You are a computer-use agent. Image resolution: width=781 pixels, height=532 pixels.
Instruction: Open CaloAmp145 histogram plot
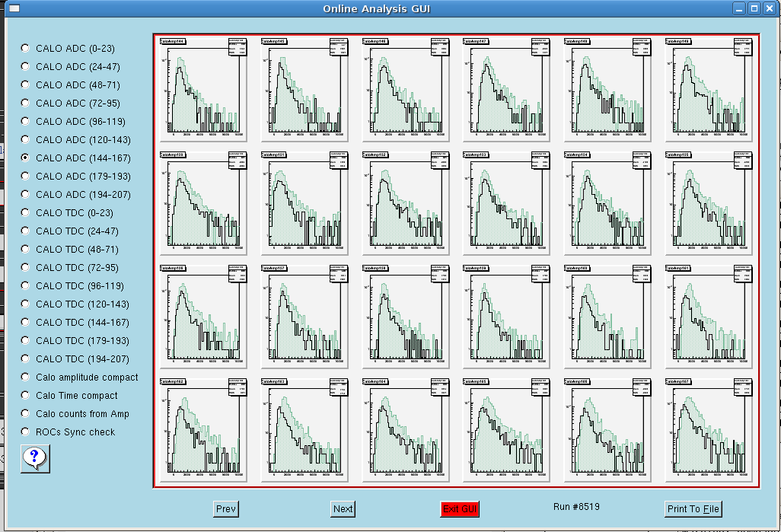click(x=304, y=90)
